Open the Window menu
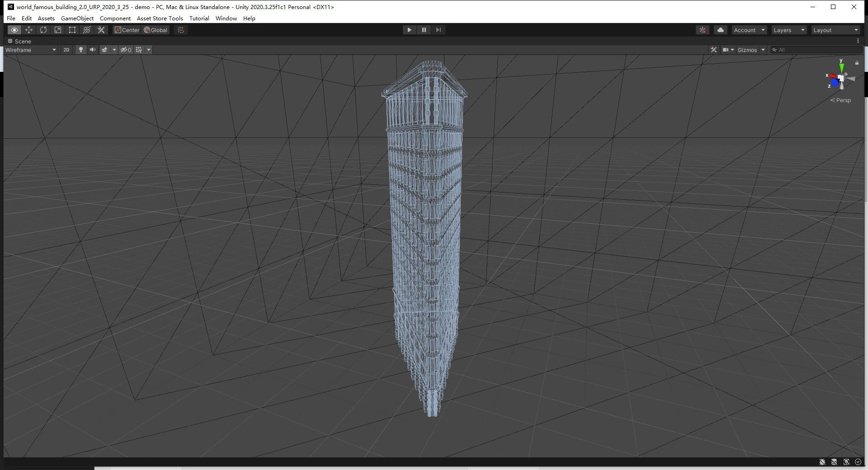868x470 pixels. (x=226, y=18)
